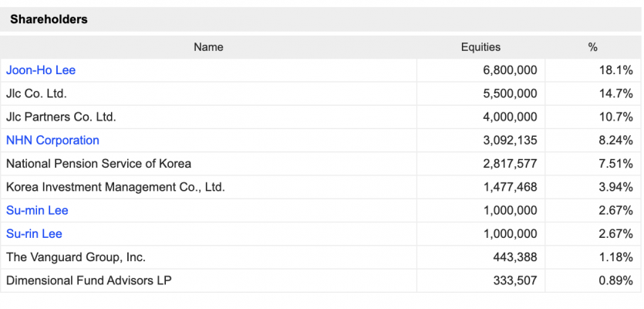Screen dimensions: 644x309
Task: Click the Equities column header
Action: click(x=480, y=47)
